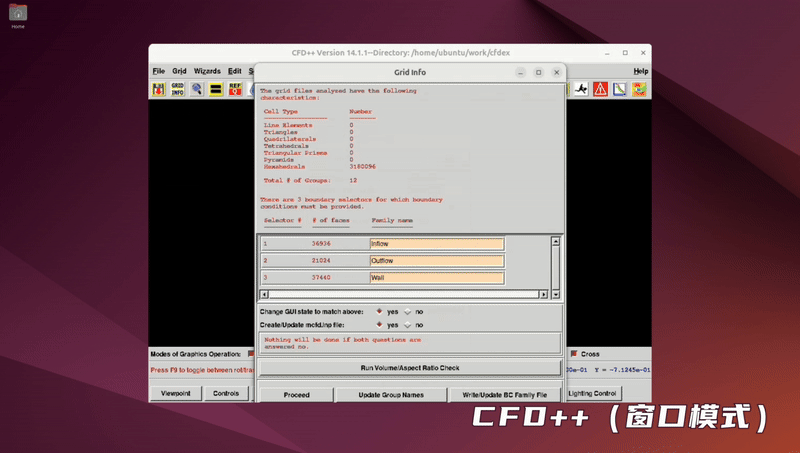The image size is (800, 453).
Task: Click Modes of Graphics Operation label
Action: [x=195, y=354]
